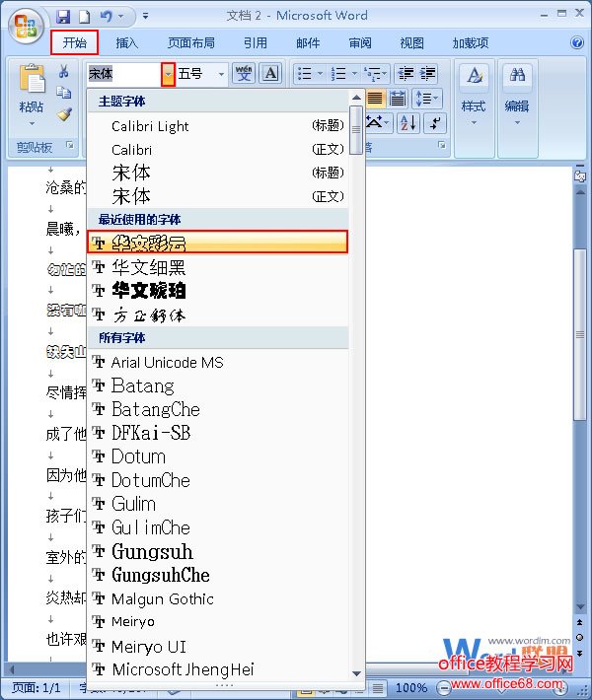Open the 样式 styles gallery
The image size is (592, 700).
(474, 94)
